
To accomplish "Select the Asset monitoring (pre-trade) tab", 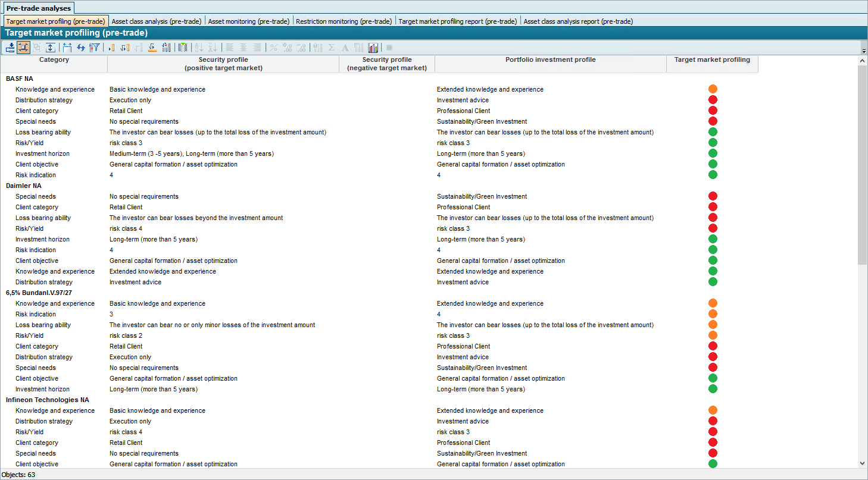I will pyautogui.click(x=249, y=21).
